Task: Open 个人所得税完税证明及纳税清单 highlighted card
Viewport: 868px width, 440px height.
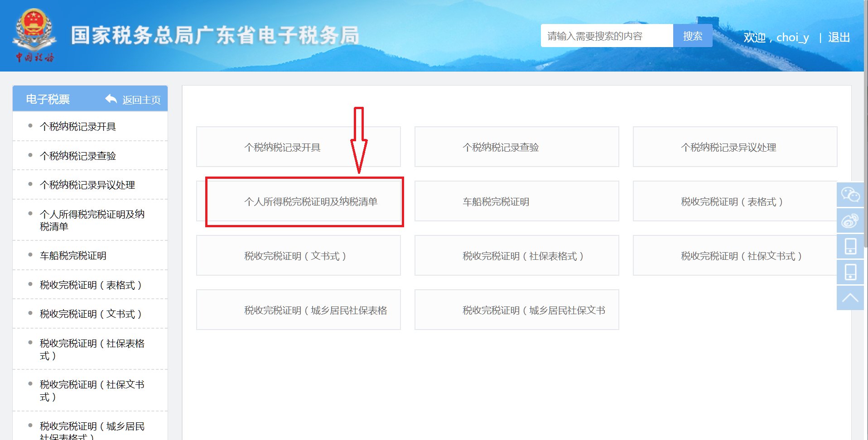Action: point(304,202)
